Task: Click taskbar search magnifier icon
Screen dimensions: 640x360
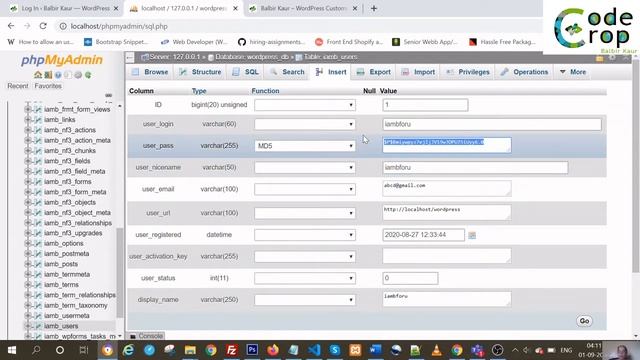Action: point(36,350)
